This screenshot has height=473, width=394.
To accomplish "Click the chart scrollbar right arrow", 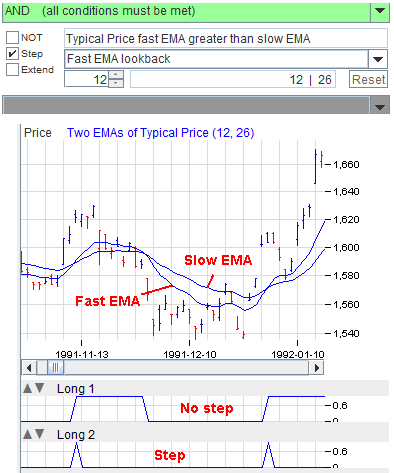I will coord(317,368).
